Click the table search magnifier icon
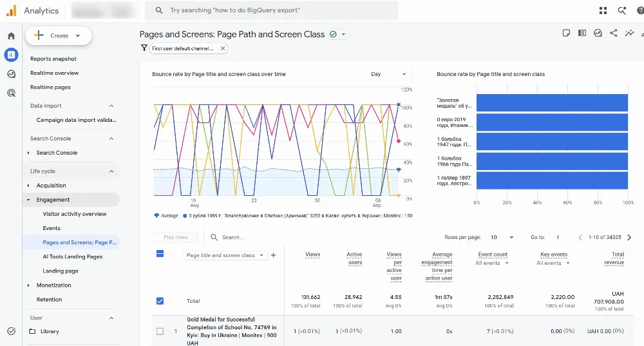The width and height of the screenshot is (644, 346). click(x=214, y=237)
